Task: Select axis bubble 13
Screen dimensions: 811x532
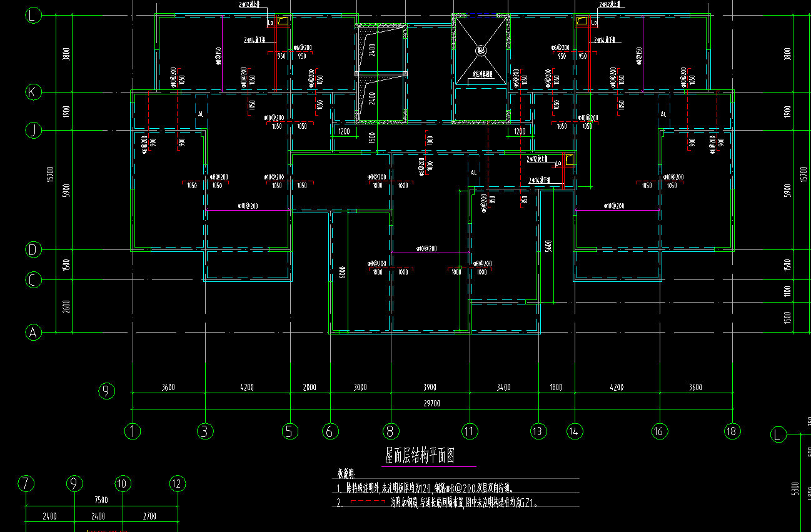Action: pos(538,431)
